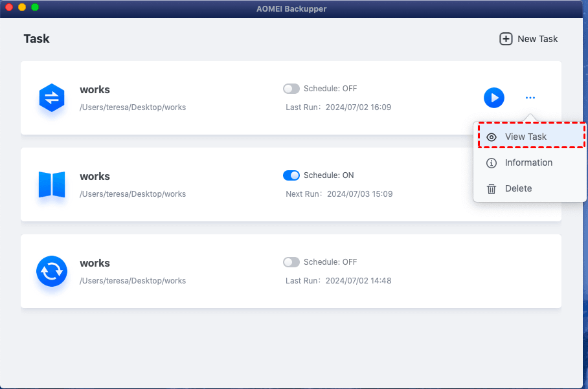Click the path under the scheduled task

133,194
